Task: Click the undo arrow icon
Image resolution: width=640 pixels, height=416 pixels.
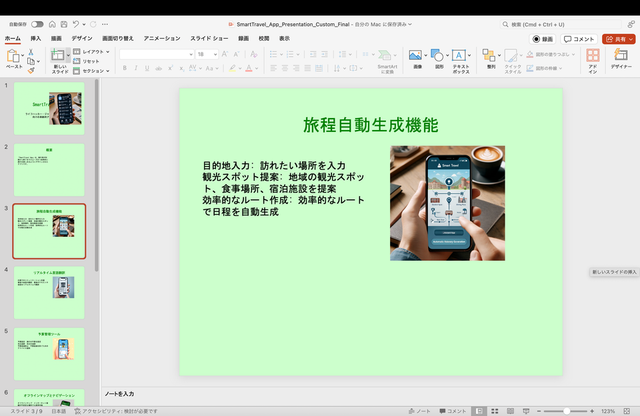Action: pyautogui.click(x=78, y=23)
